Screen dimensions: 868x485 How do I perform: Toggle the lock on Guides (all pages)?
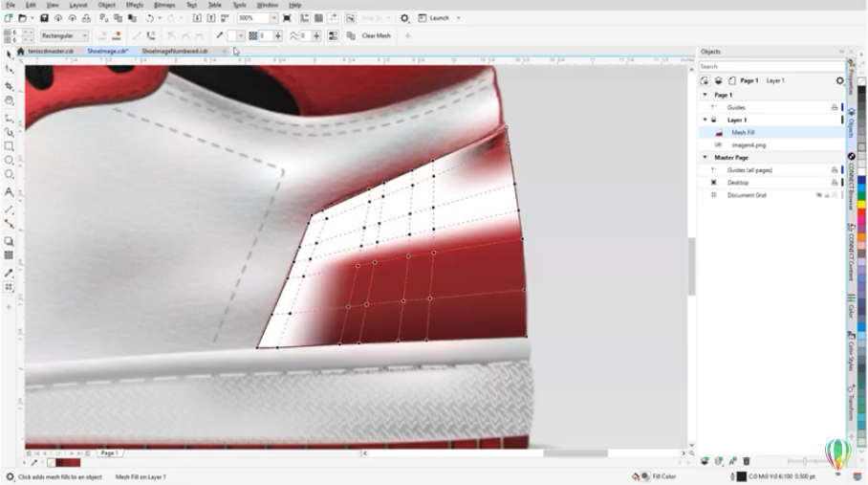835,170
